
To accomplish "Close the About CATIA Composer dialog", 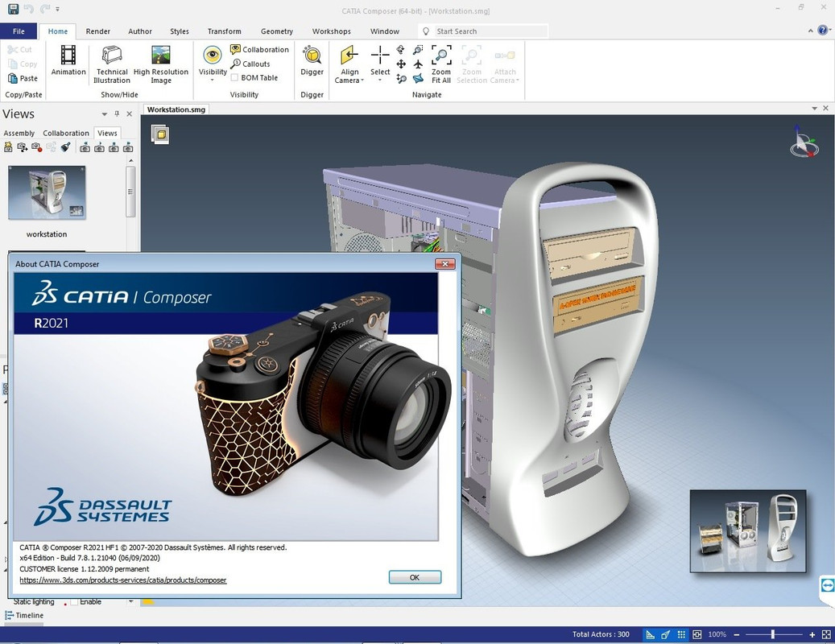I will pos(444,264).
